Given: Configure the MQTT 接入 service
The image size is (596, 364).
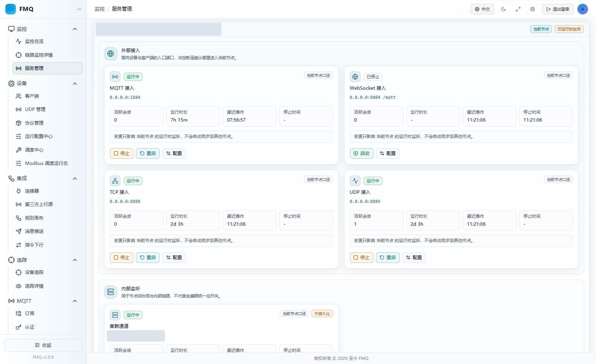Looking at the screenshot, I should tap(174, 154).
